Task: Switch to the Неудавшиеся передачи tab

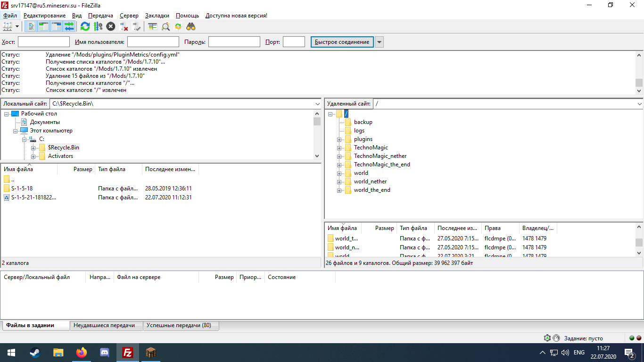Action: pos(106,325)
